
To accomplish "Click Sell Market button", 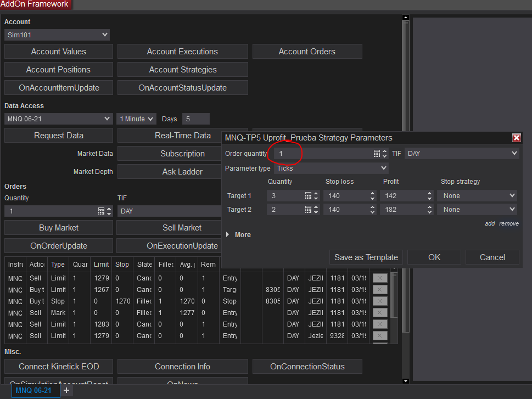I will coord(169,228).
